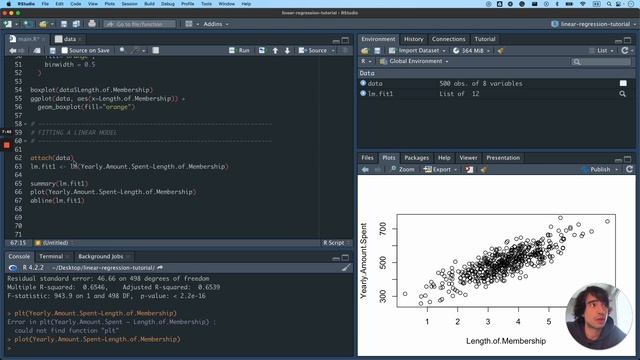
Task: Open console working directory arrow link
Action: pyautogui.click(x=160, y=268)
